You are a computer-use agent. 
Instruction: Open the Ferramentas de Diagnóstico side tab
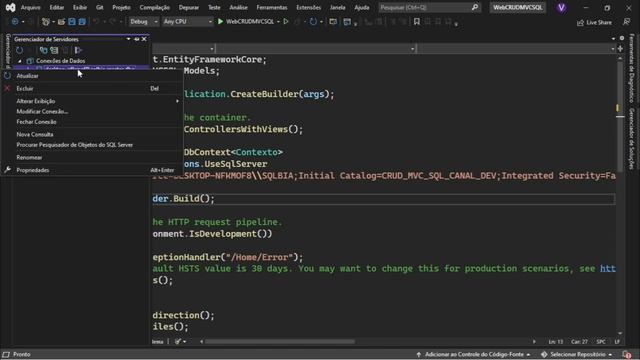tap(632, 69)
